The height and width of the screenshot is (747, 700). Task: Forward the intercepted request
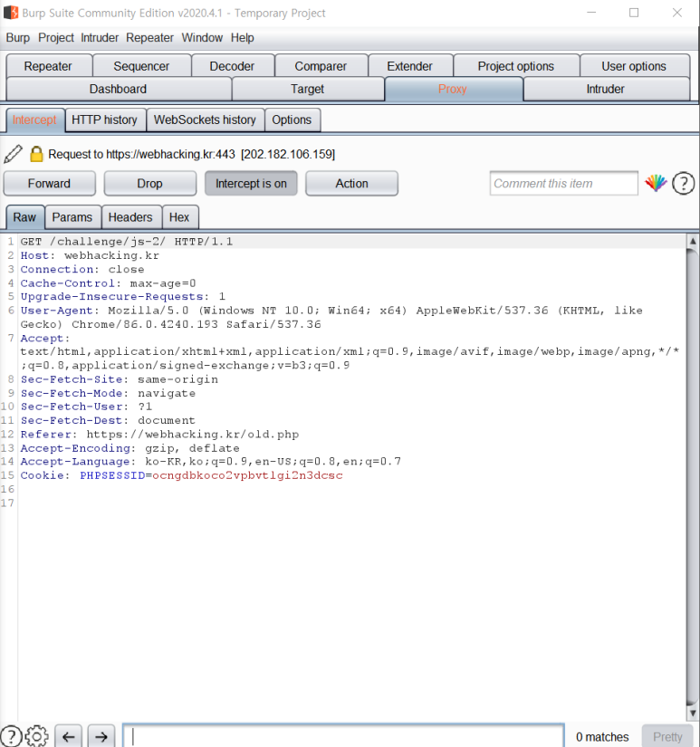[49, 184]
